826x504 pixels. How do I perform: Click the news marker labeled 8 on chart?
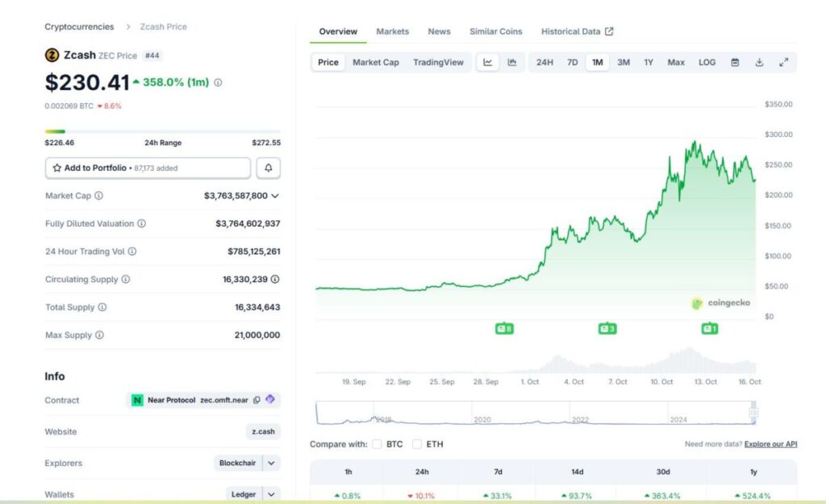pos(504,329)
